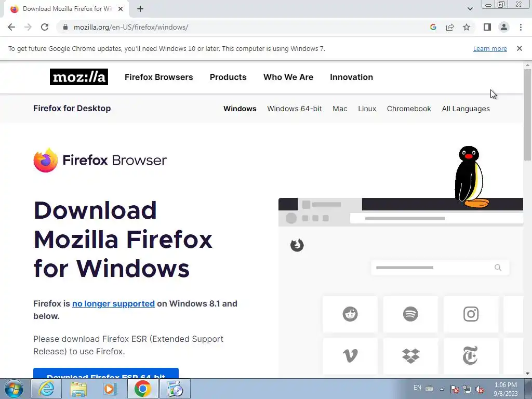Screen dimensions: 532x399
Task: Click the Google icon in address bar
Action: click(433, 27)
